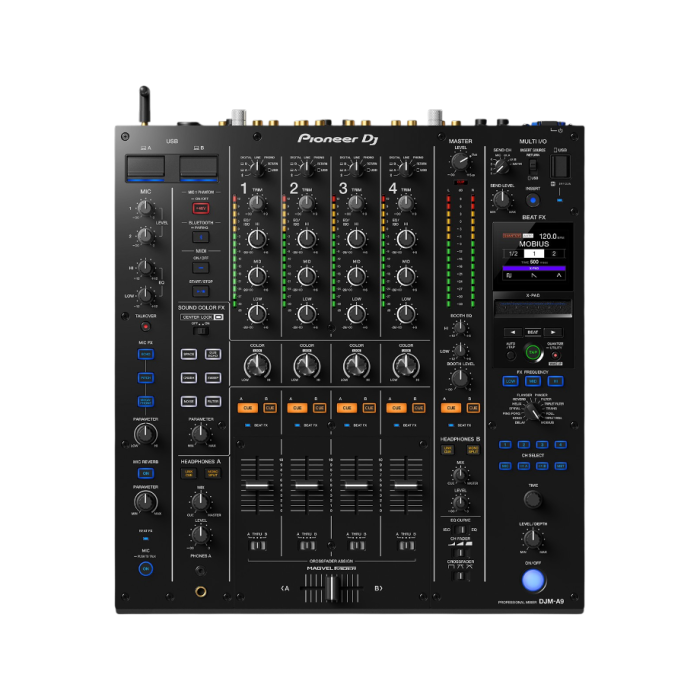Click Headphones A Link Cue button

click(189, 473)
